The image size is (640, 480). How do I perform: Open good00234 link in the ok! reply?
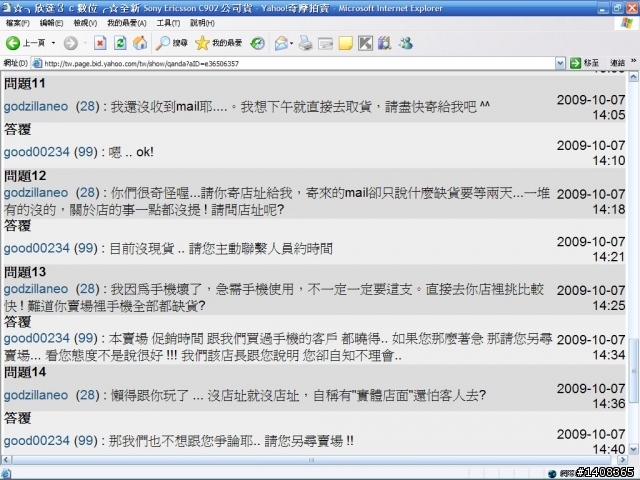[37, 152]
